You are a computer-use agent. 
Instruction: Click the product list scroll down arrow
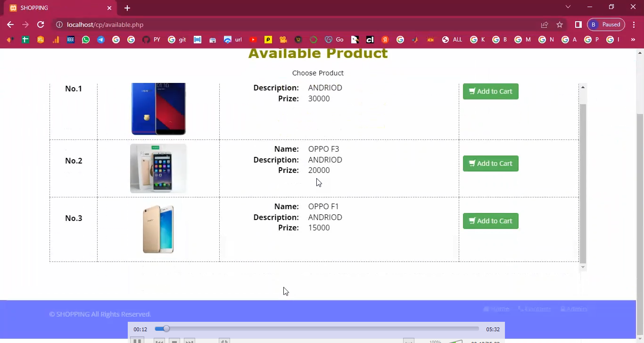pos(583,267)
